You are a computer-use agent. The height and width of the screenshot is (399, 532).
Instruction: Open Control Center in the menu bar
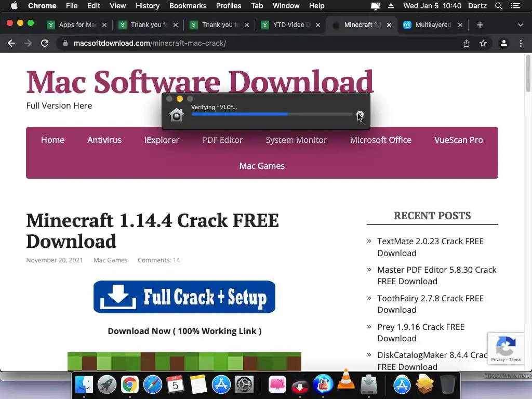coord(515,6)
